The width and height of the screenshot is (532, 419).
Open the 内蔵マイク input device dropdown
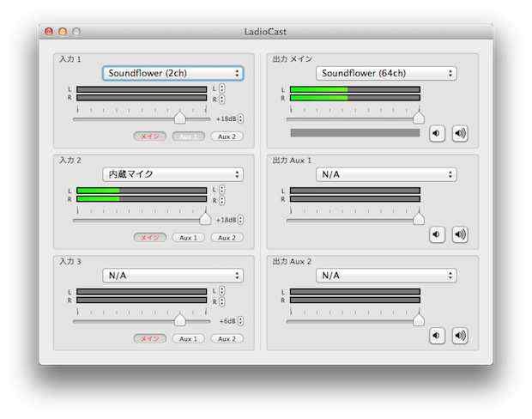tap(172, 174)
